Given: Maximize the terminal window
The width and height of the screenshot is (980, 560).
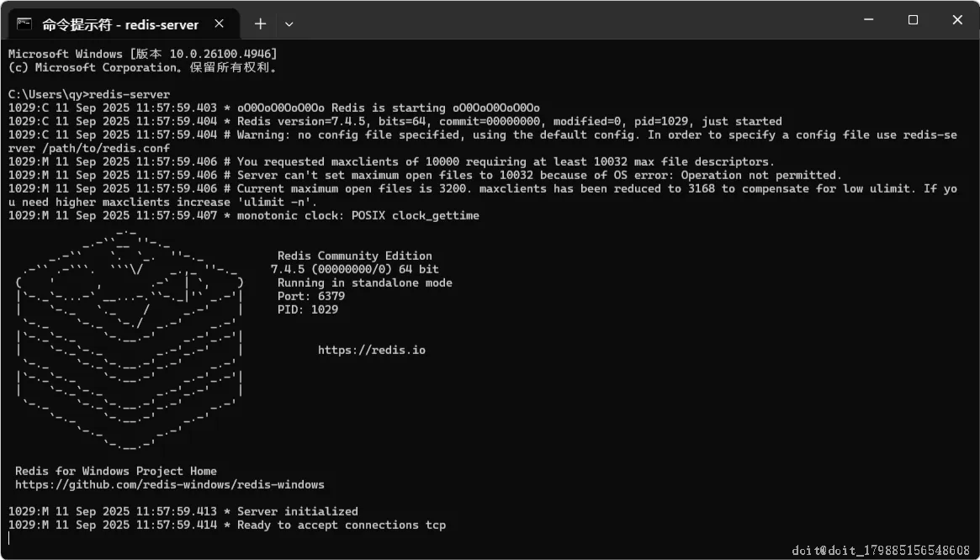Looking at the screenshot, I should coord(913,20).
